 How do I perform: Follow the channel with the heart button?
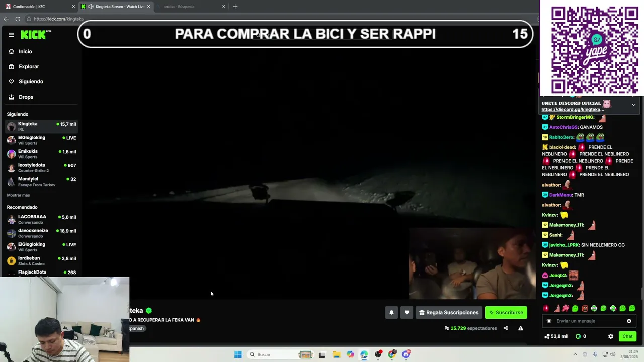coord(407,312)
